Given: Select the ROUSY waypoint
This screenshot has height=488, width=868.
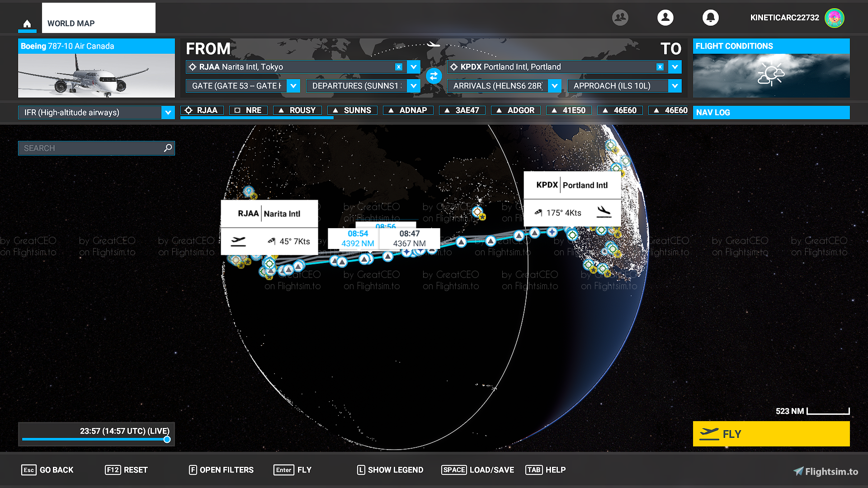Looking at the screenshot, I should (x=297, y=110).
